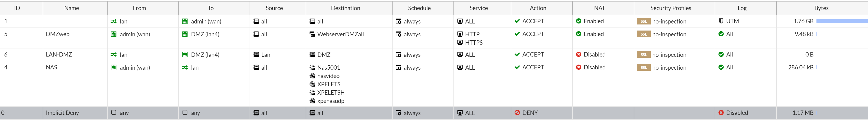Click the xpenasudp virtual IP icon
Image resolution: width=868 pixels, height=135 pixels.
312,101
